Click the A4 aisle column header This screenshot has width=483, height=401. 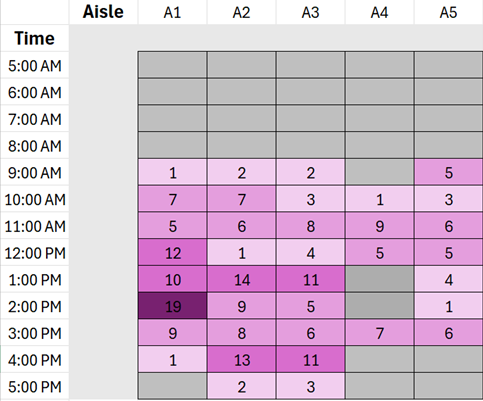[x=380, y=12]
